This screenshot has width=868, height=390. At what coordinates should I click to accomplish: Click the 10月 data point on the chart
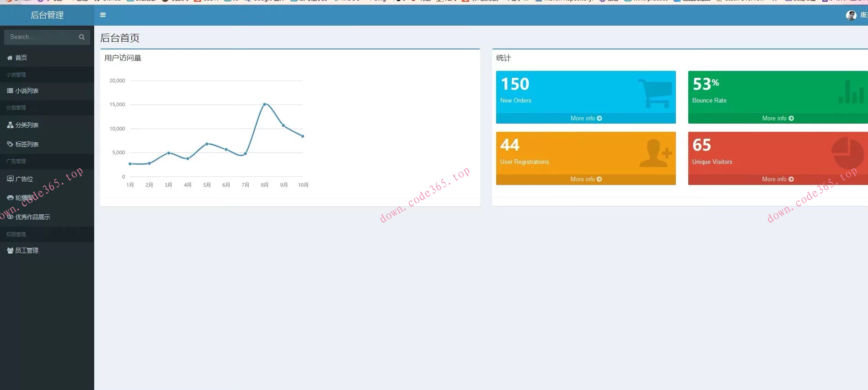click(x=303, y=136)
